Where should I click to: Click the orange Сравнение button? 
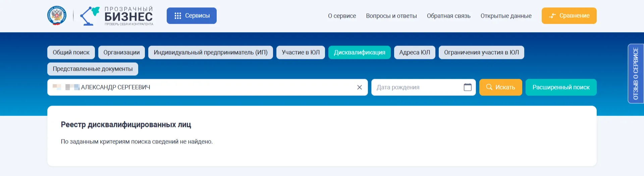click(x=569, y=16)
